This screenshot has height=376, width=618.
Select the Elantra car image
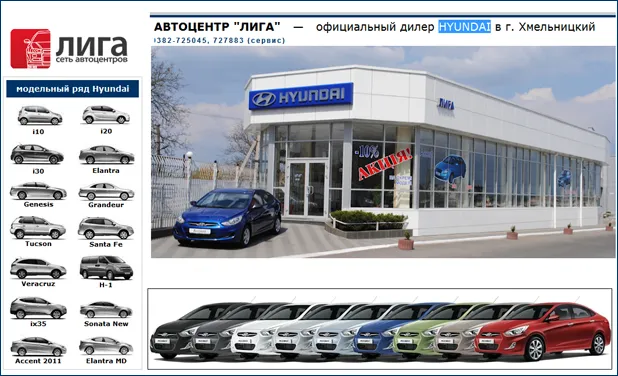coord(106,155)
